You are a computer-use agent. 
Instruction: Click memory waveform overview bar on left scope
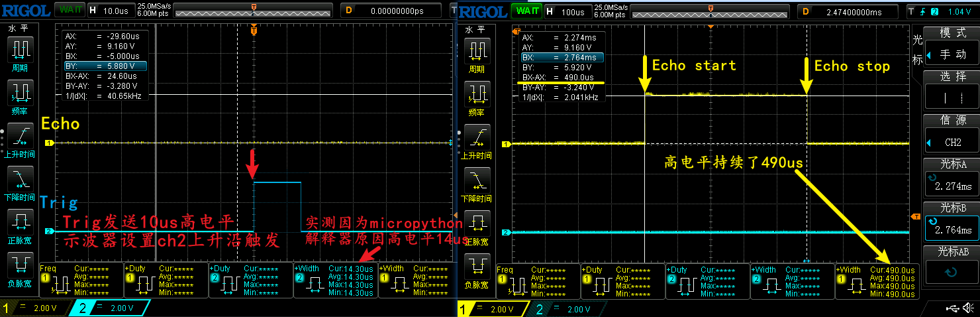pos(253,11)
